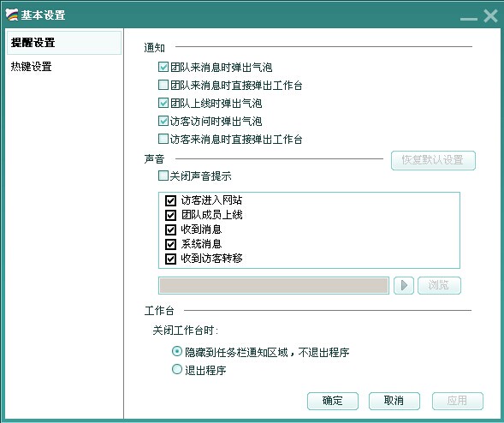
Task: Click the app logo in title bar
Action: click(x=12, y=15)
